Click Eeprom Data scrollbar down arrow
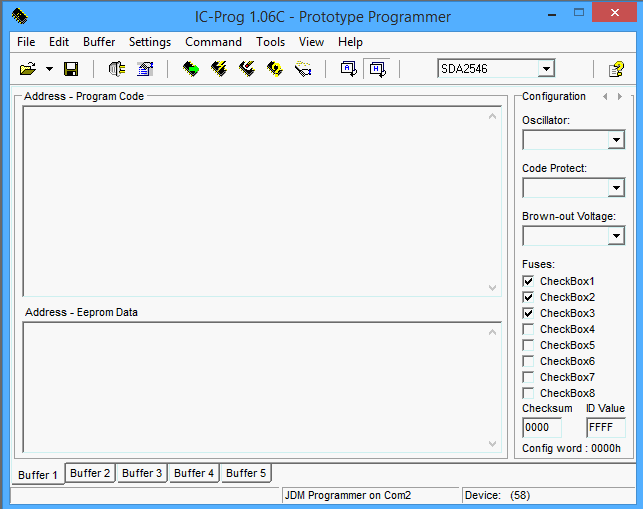 pos(493,444)
